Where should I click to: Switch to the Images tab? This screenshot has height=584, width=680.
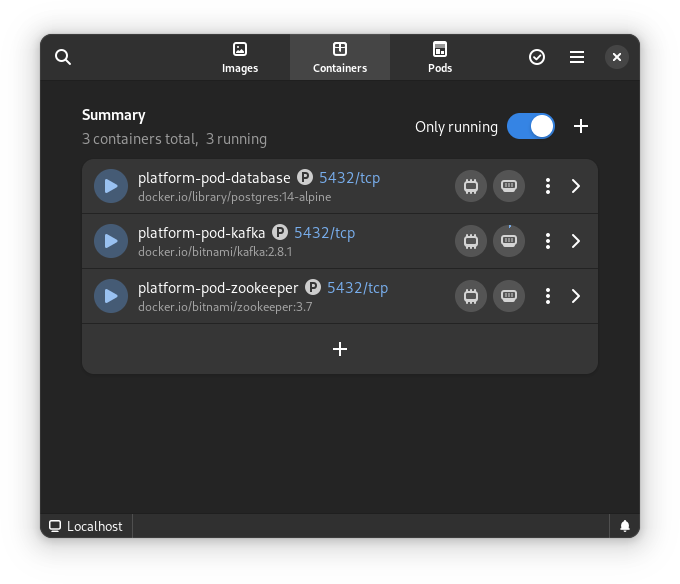coord(240,58)
